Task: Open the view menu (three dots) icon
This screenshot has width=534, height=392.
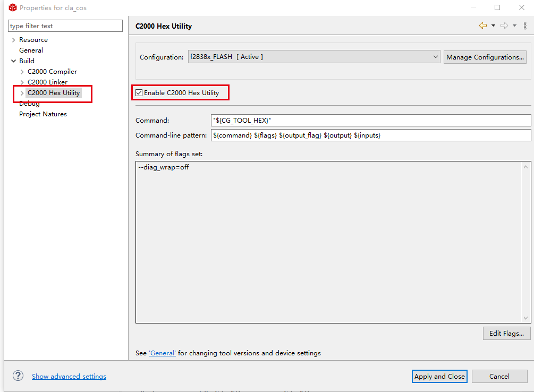Action: pyautogui.click(x=525, y=25)
